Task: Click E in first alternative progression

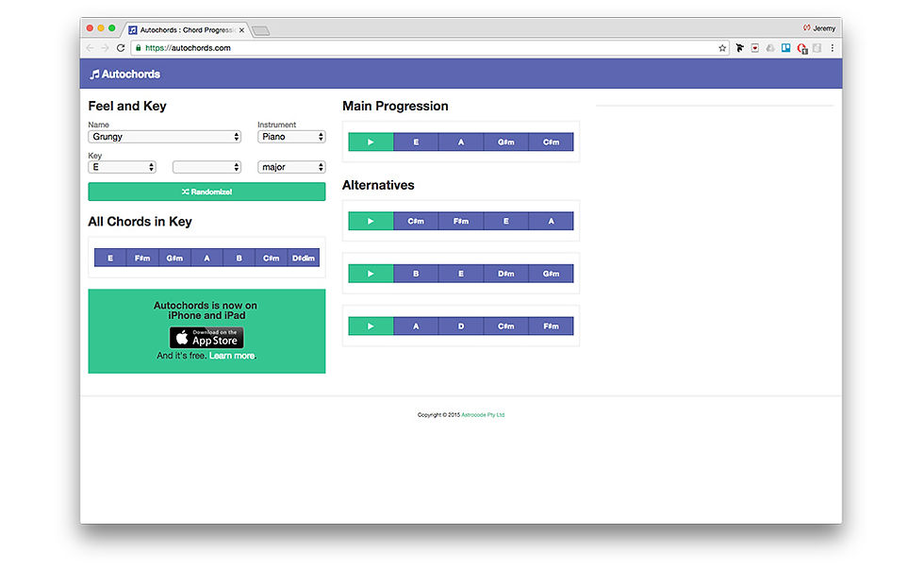Action: [506, 221]
